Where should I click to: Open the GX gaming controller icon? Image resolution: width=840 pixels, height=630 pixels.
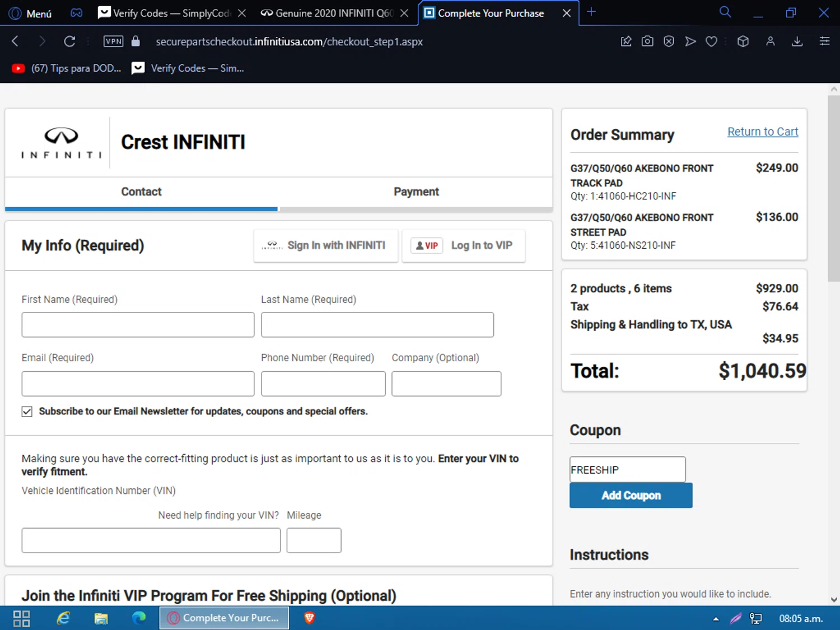pos(77,13)
